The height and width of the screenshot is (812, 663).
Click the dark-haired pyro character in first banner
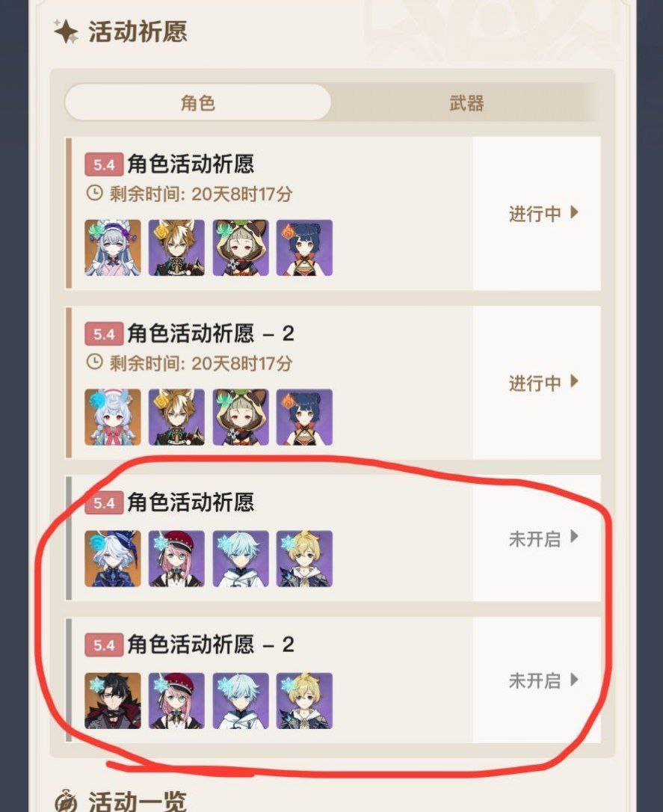[304, 247]
